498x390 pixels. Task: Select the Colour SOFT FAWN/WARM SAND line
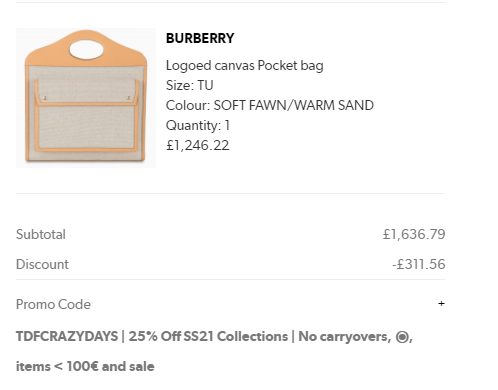[x=270, y=105]
